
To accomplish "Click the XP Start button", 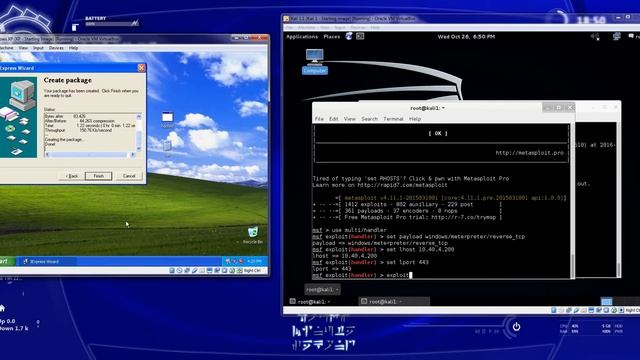I will (x=7, y=261).
